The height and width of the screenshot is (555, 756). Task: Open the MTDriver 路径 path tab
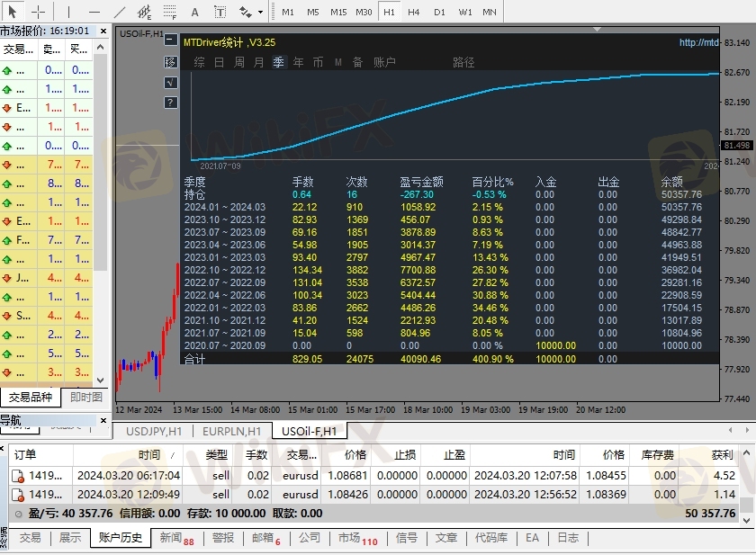coord(463,62)
